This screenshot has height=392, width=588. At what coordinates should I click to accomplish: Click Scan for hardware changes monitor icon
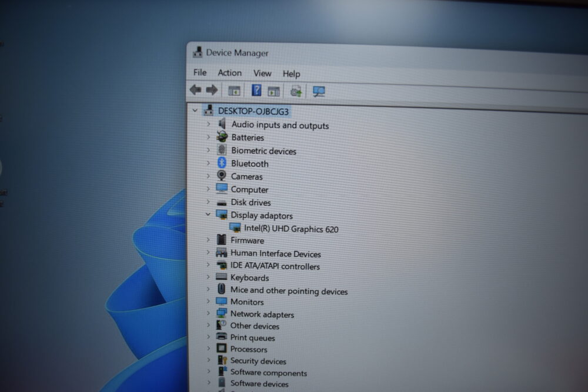click(319, 92)
